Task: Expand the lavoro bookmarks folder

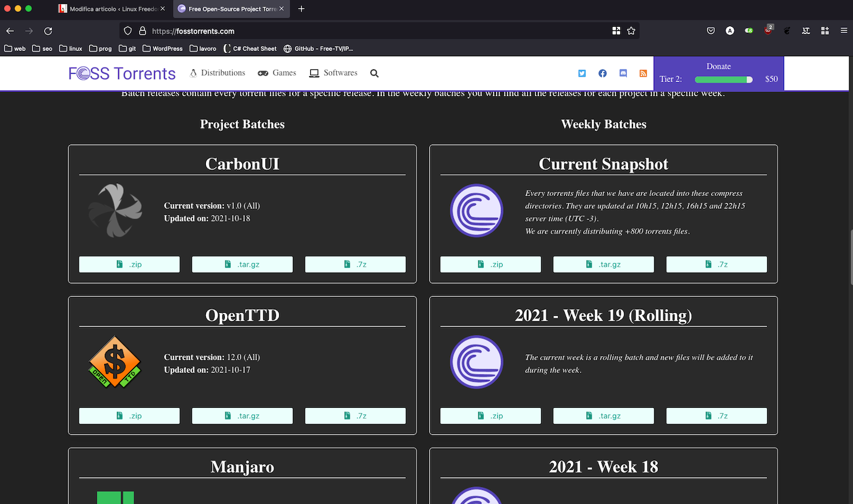Action: 203,48
